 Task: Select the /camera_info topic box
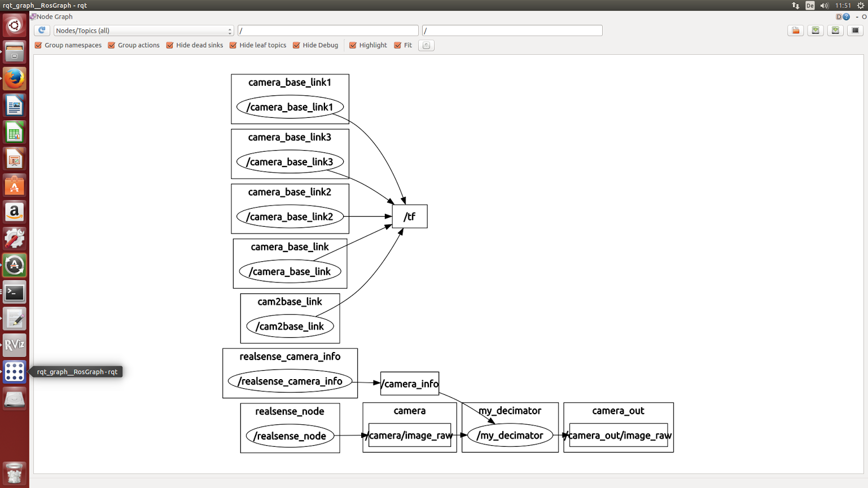pos(410,384)
